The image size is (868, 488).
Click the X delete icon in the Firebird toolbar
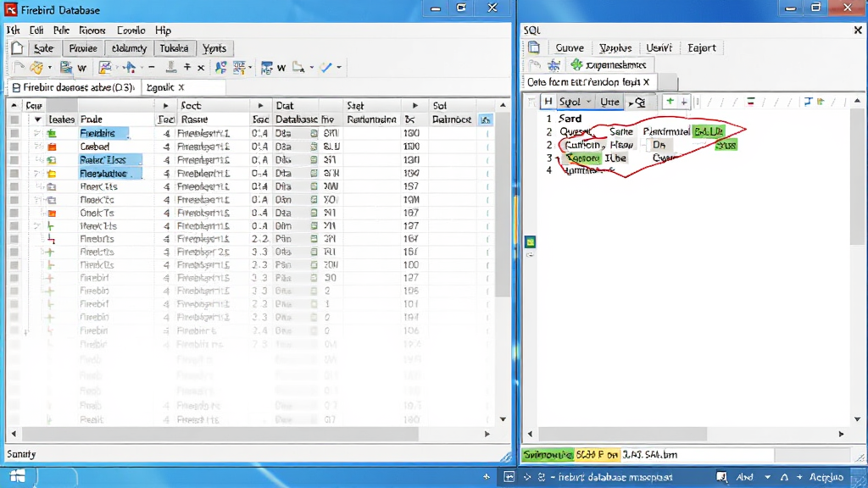coord(201,68)
